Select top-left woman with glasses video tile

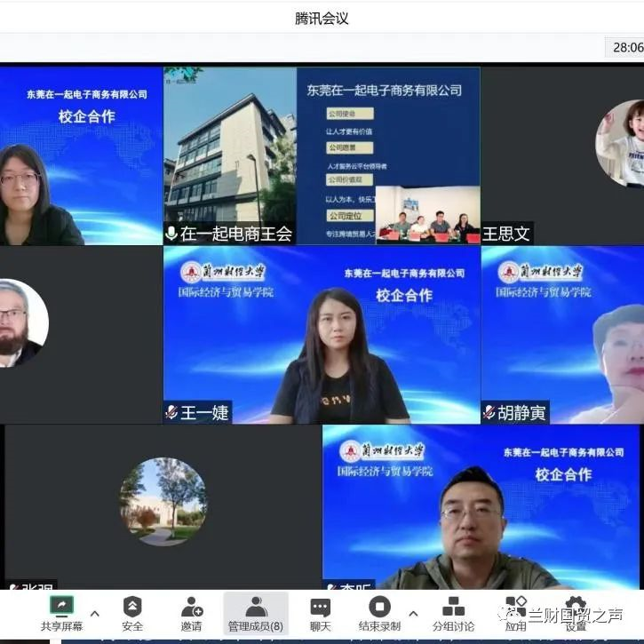[x=82, y=155]
